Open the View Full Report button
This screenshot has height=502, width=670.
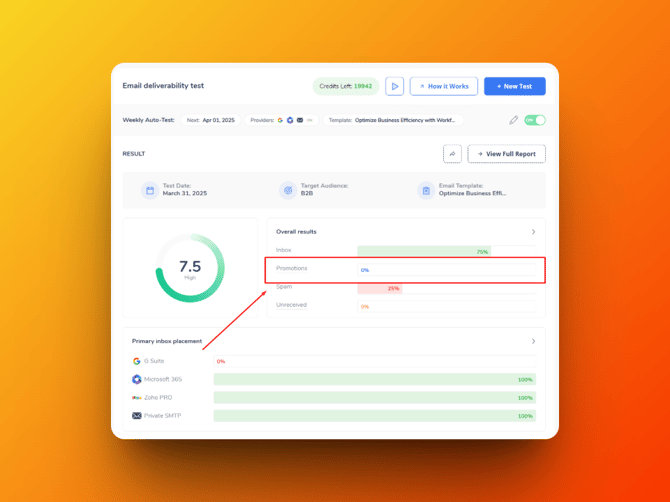pyautogui.click(x=507, y=154)
